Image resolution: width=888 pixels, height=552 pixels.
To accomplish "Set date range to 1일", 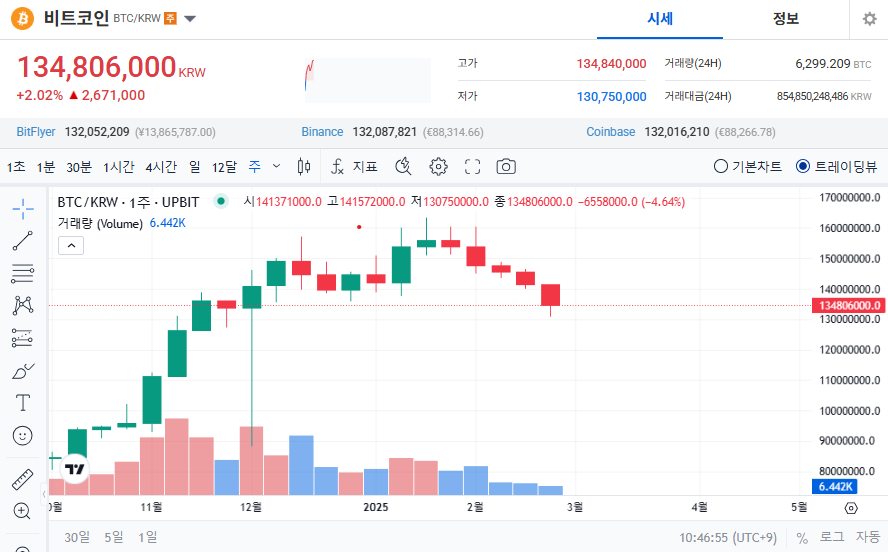I will tap(148, 537).
